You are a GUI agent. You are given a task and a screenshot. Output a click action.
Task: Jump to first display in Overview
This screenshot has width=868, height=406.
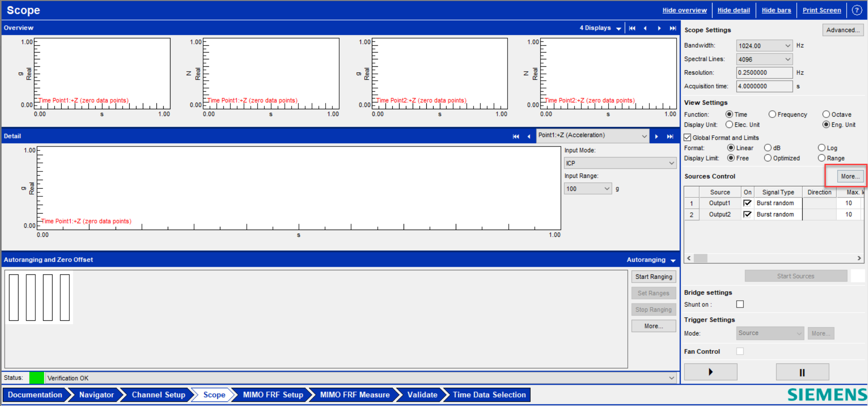[632, 28]
